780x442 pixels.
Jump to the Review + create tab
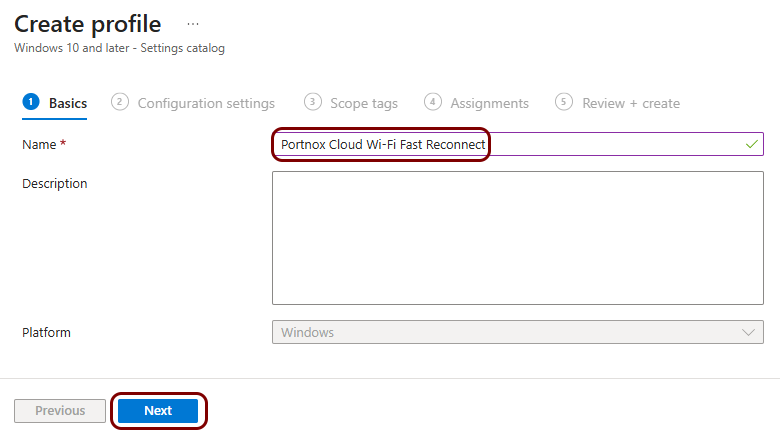(x=630, y=103)
